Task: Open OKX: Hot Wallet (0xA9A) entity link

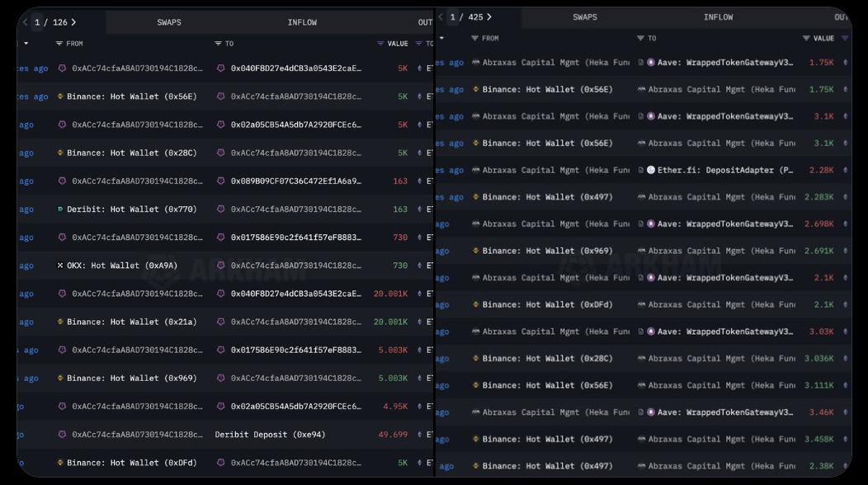Action: click(122, 266)
